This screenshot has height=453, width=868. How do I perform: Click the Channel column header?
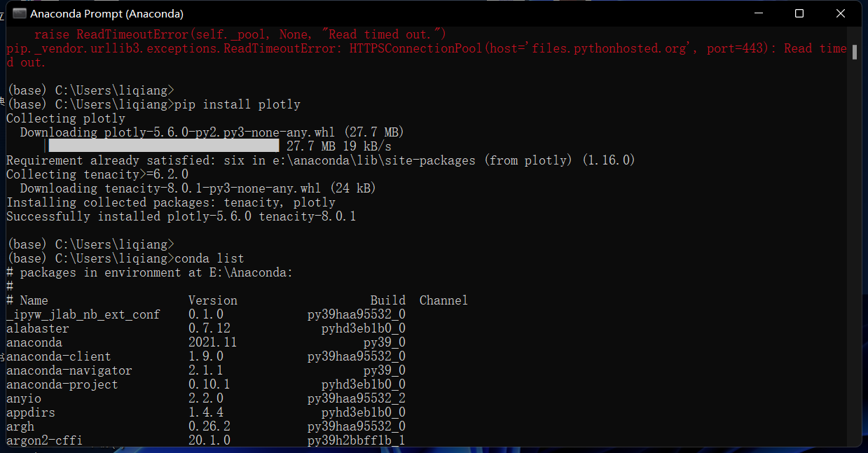443,300
